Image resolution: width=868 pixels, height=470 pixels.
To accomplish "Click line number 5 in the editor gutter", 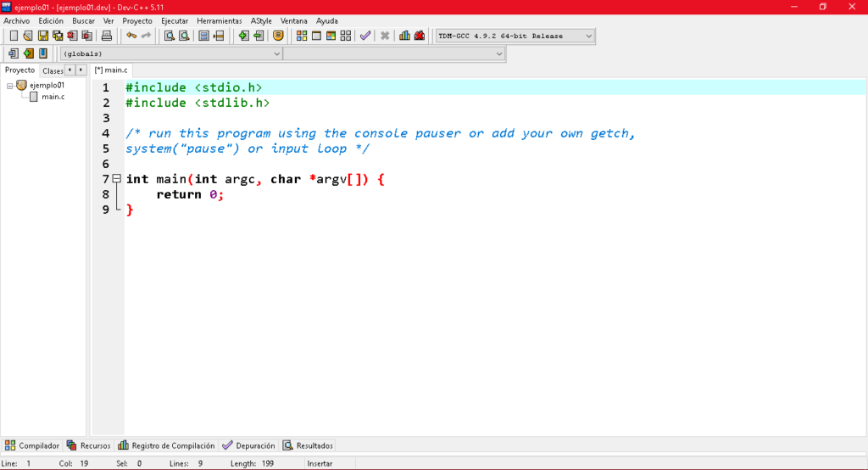I will coord(106,148).
